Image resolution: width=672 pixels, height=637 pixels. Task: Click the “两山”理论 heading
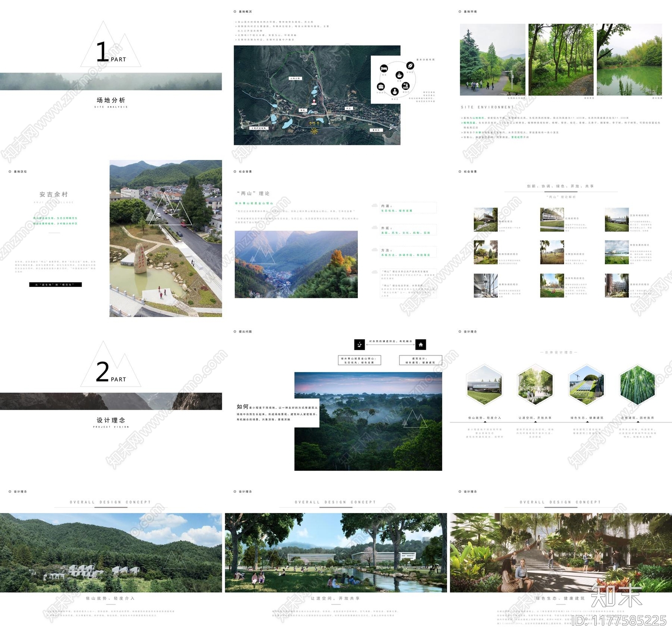[x=253, y=194]
